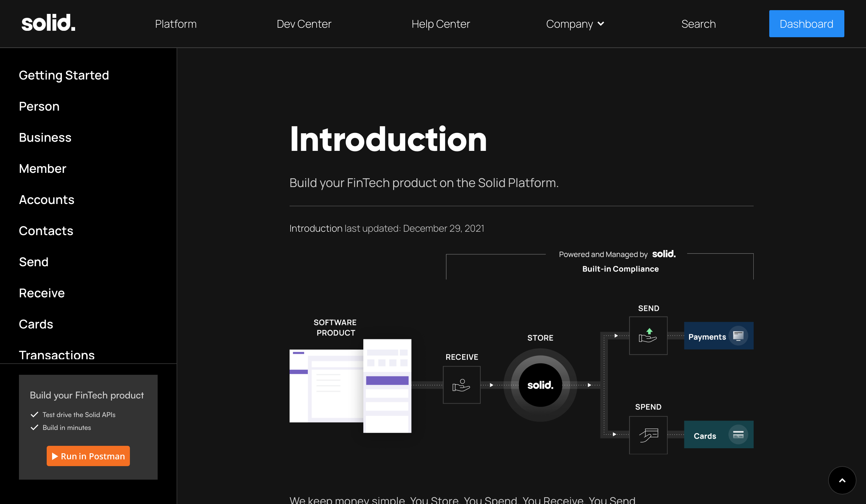Click the software product mockup image
Screen dimensions: 866x504
coord(350,386)
